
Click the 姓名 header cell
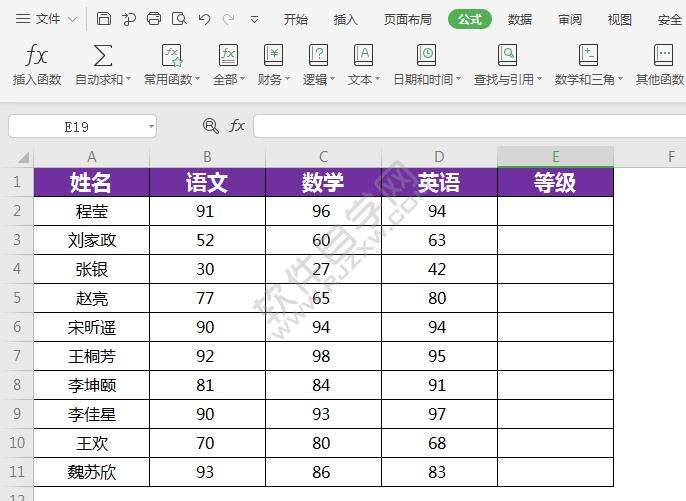click(91, 182)
